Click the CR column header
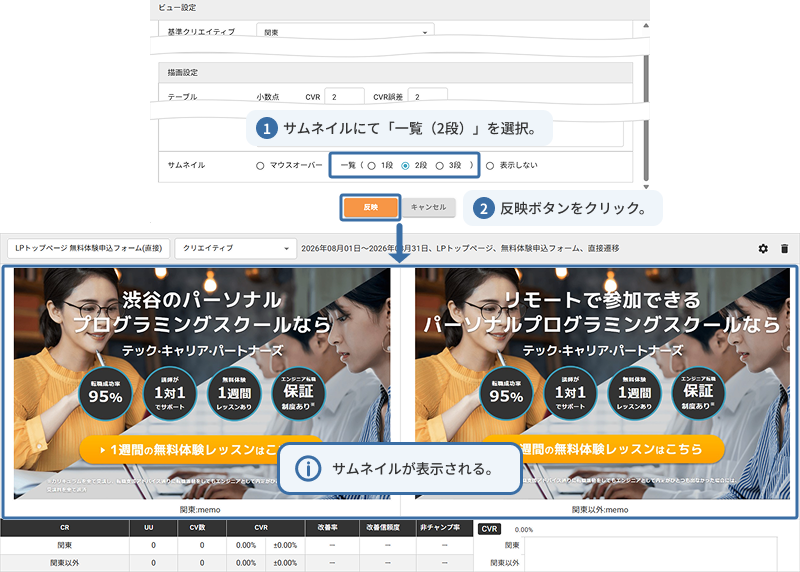 point(65,528)
